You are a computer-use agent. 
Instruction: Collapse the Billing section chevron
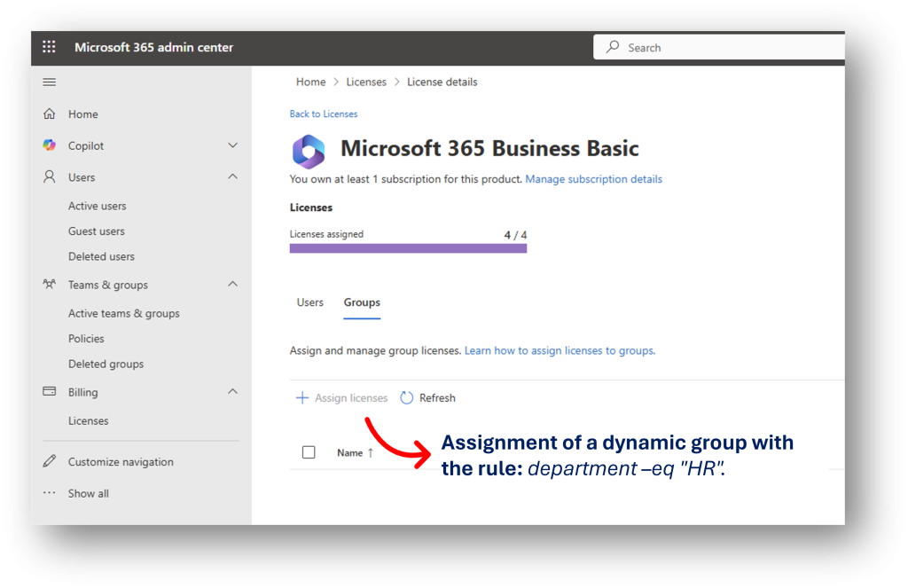(232, 391)
